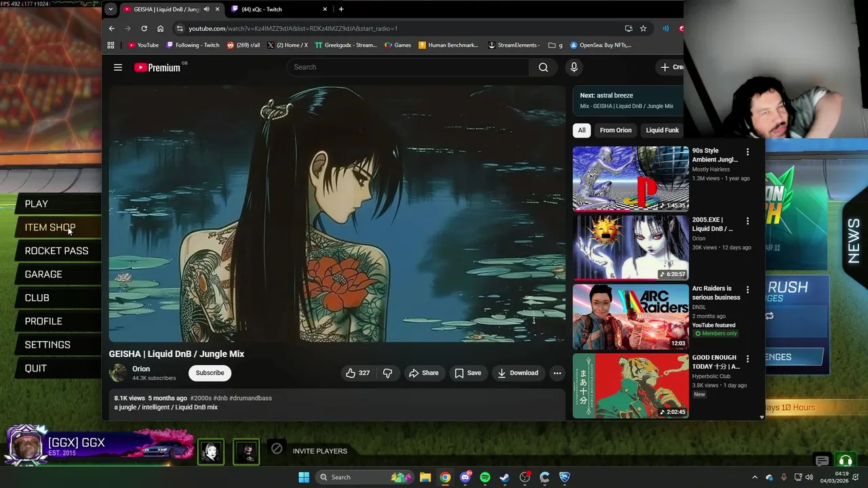This screenshot has width=868, height=488.
Task: Select the Liquid Funk filter chip
Action: tap(662, 130)
